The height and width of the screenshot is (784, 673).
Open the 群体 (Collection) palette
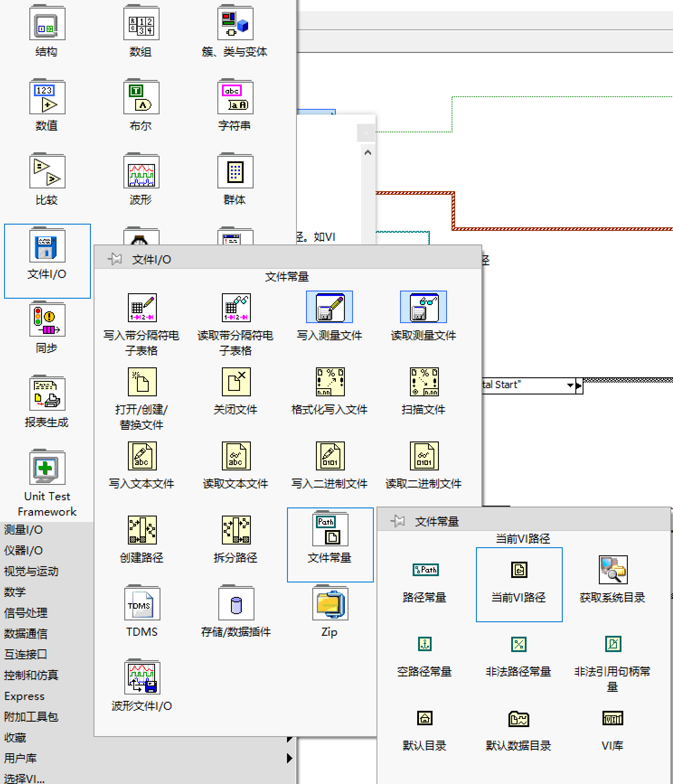(x=235, y=172)
